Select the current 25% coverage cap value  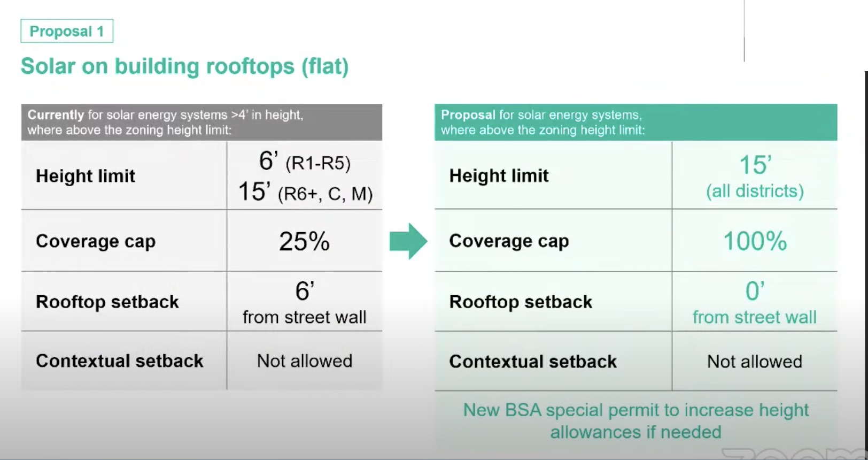(x=304, y=241)
